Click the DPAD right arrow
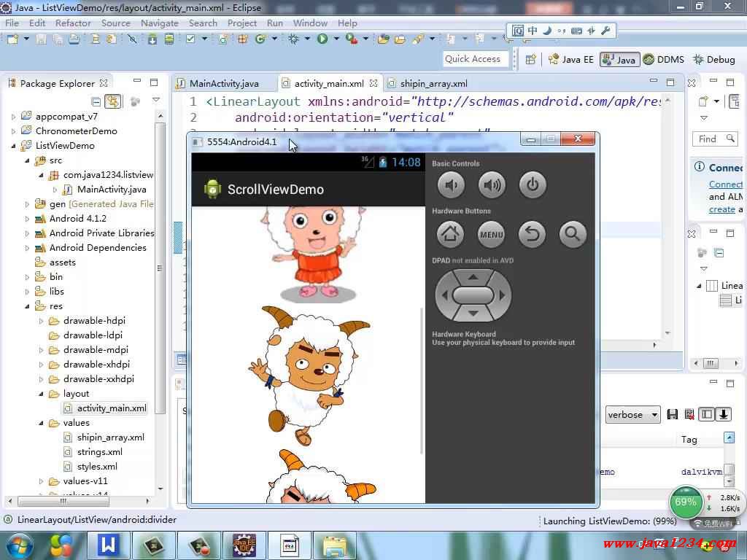 click(502, 295)
